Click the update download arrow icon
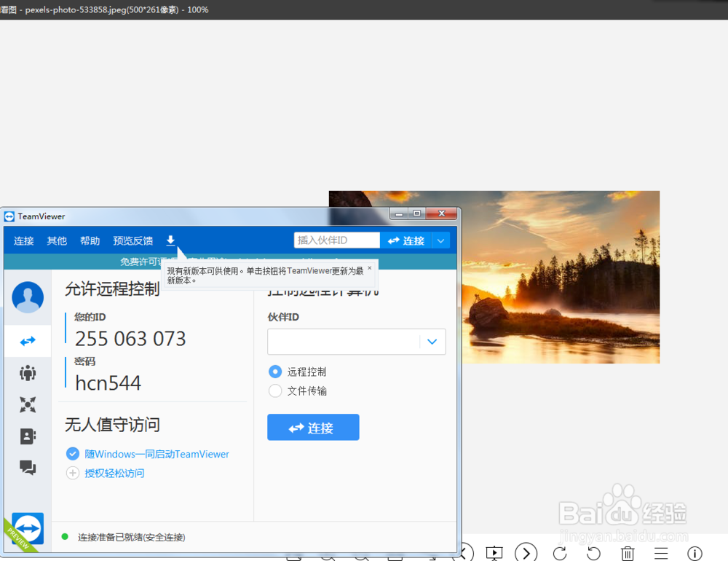This screenshot has width=728, height=561. click(170, 240)
